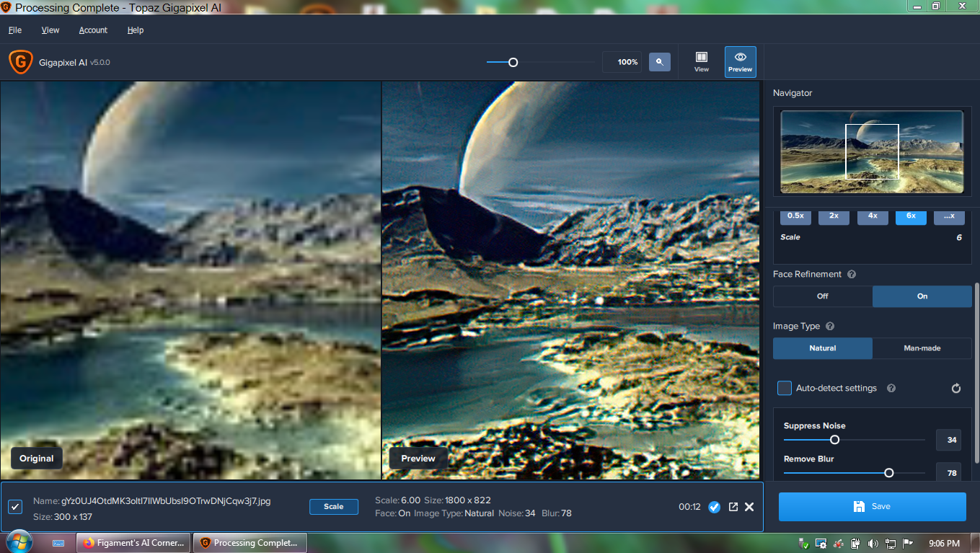Choose custom ...x scale button
The width and height of the screenshot is (980, 553).
point(949,216)
